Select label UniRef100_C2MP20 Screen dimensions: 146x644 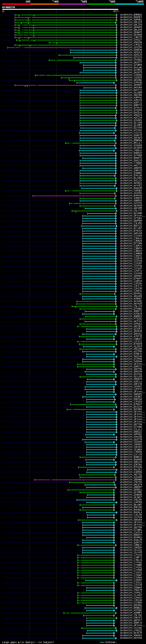click(x=131, y=291)
